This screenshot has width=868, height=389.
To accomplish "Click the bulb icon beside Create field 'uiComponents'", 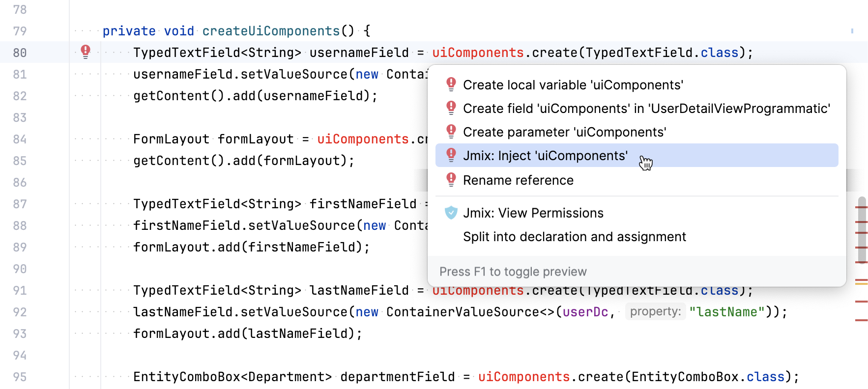I will [451, 108].
